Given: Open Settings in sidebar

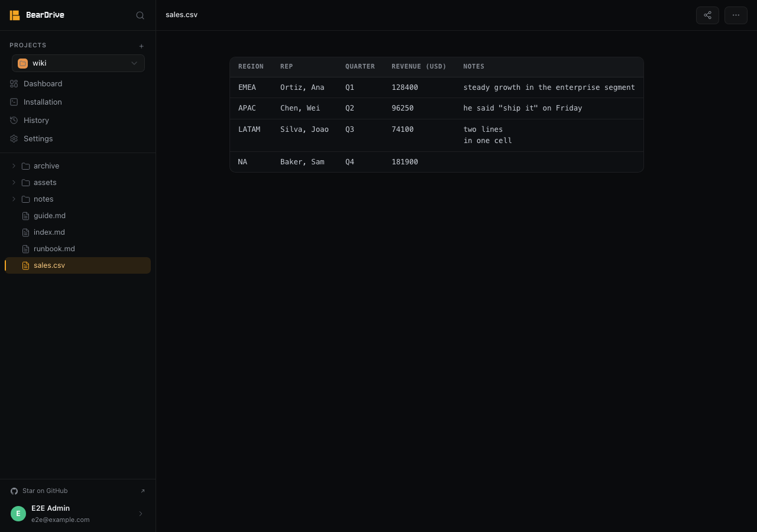Looking at the screenshot, I should [x=78, y=139].
